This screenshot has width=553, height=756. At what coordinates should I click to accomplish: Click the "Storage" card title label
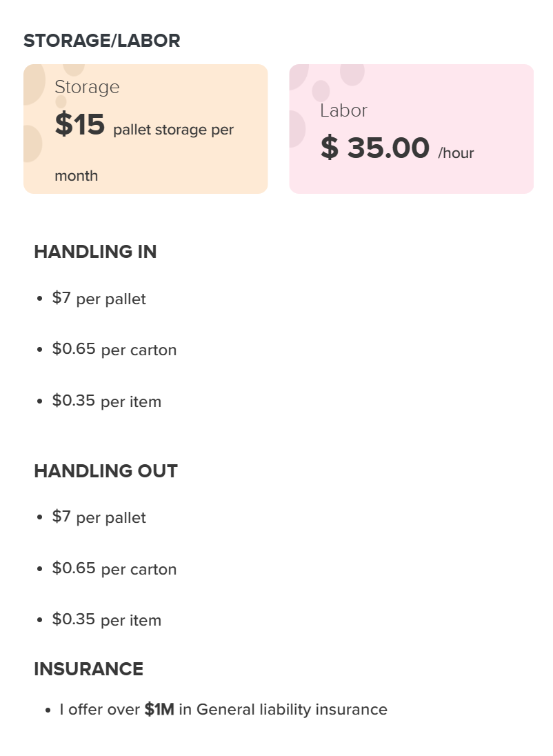(88, 88)
